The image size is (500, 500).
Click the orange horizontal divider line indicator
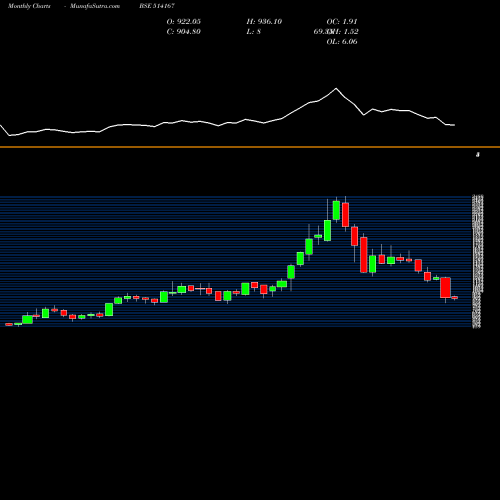250,147
